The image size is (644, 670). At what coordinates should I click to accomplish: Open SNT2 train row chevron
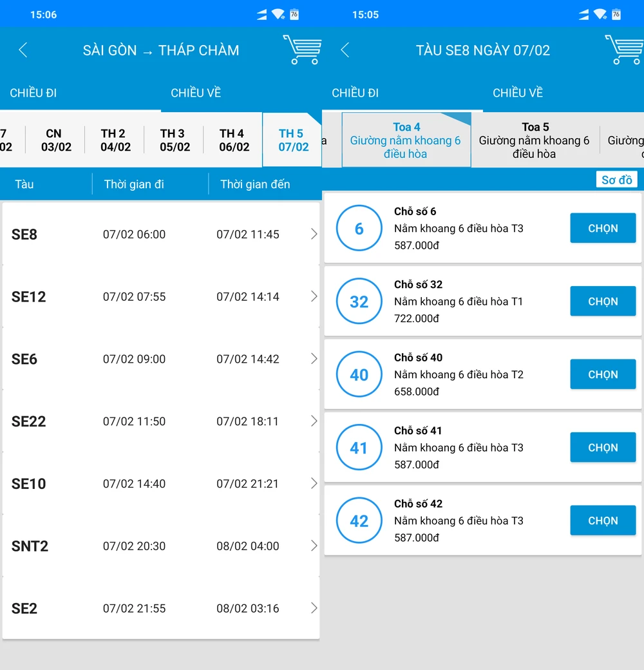(x=314, y=546)
